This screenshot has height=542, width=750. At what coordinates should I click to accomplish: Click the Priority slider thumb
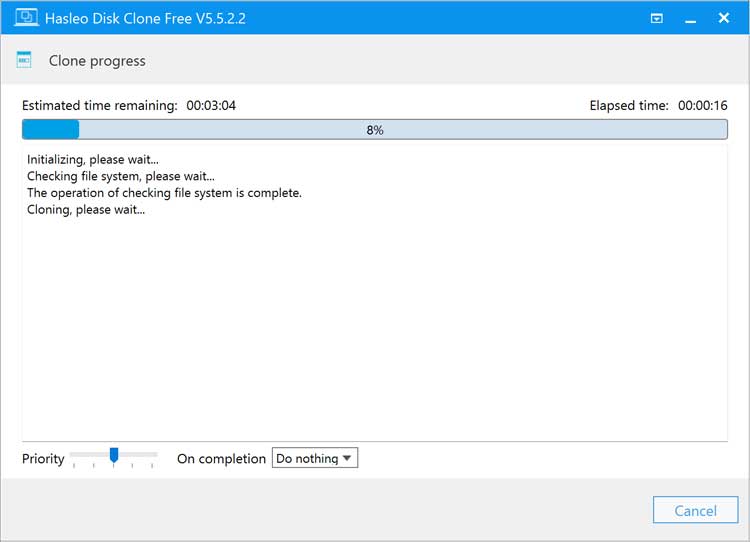114,455
